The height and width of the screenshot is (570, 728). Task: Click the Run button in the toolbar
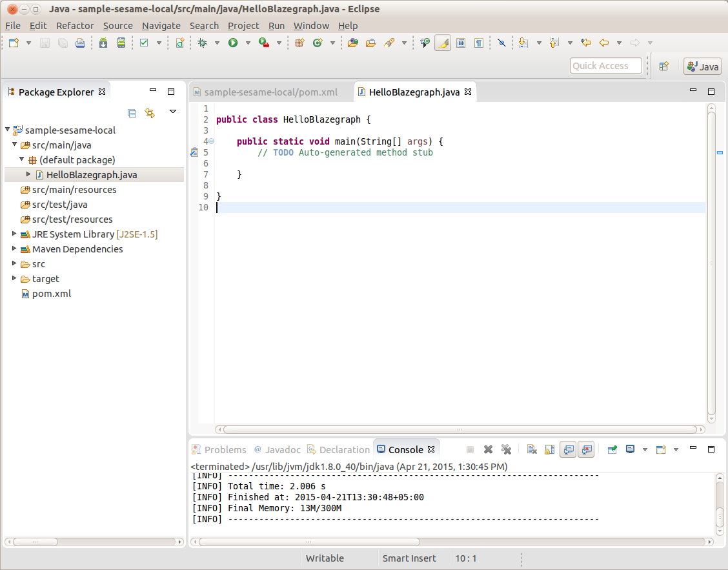click(x=232, y=43)
